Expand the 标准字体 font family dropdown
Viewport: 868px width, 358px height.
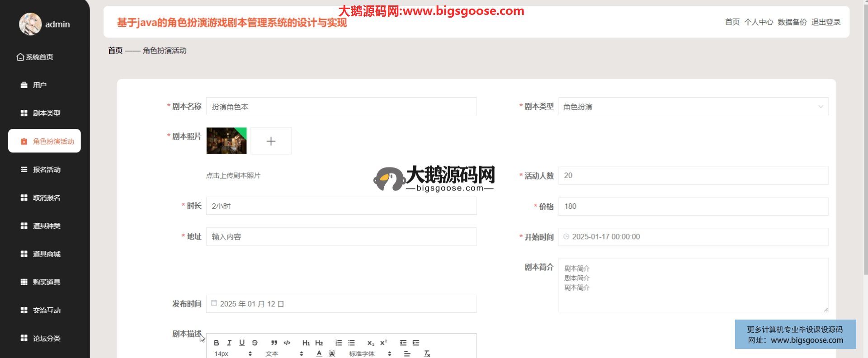369,353
